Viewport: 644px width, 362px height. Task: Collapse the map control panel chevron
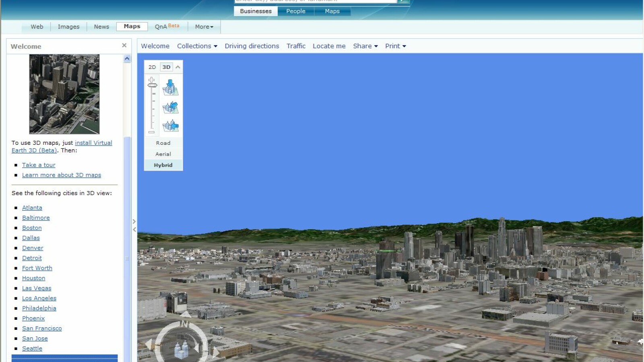(178, 67)
